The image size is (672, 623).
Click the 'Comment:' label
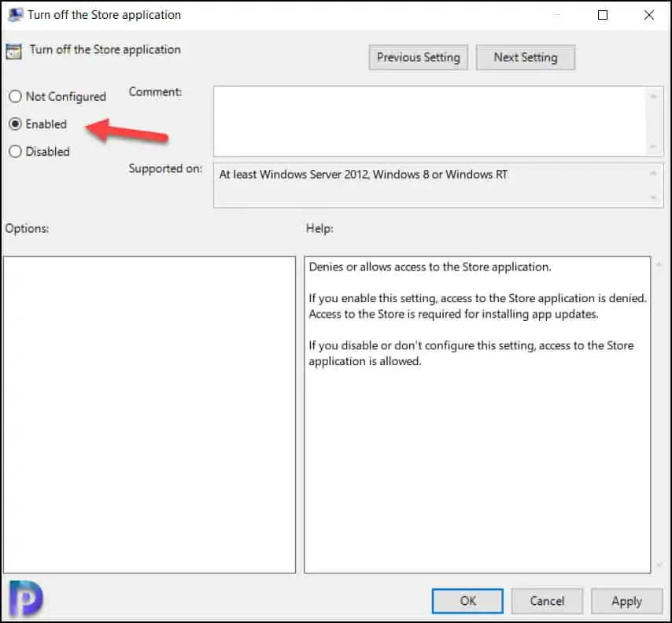155,92
